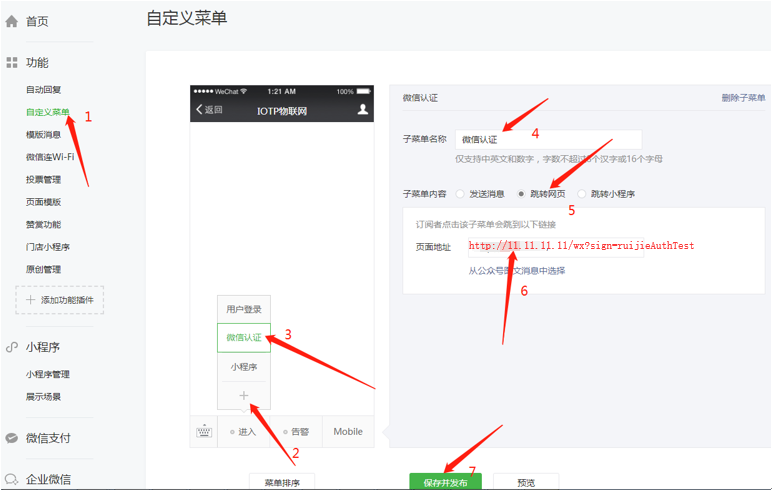Image resolution: width=772 pixels, height=490 pixels.
Task: Click the 企业微信 icon in sidebar
Action: click(x=12, y=479)
